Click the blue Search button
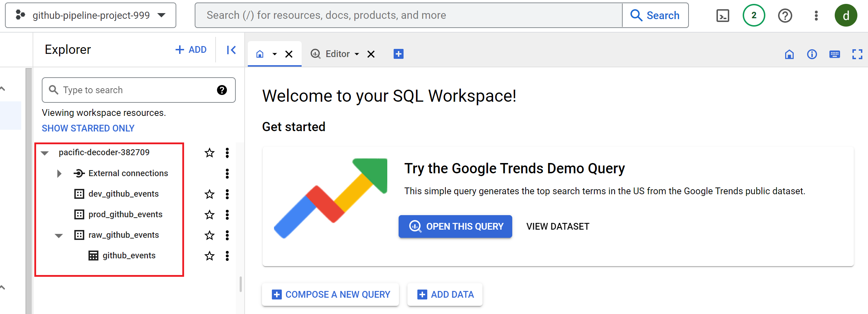This screenshot has width=868, height=314. (655, 15)
